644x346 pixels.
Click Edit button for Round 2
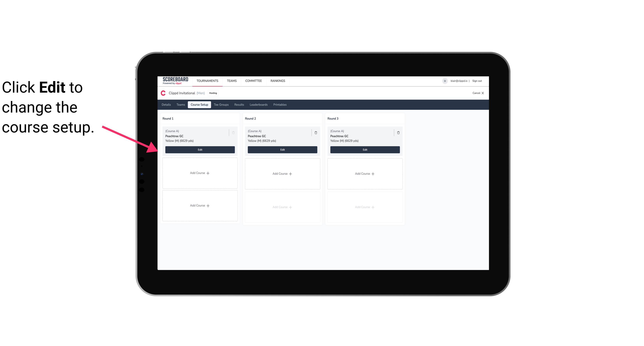coord(282,149)
